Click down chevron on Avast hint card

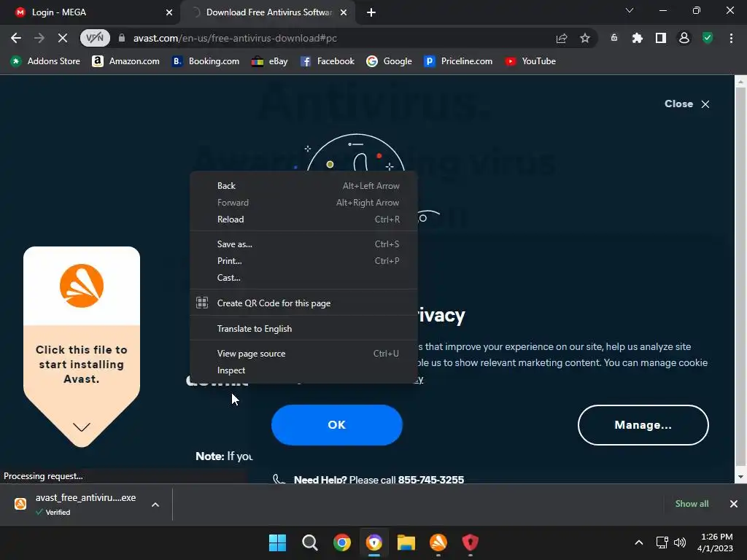point(82,427)
